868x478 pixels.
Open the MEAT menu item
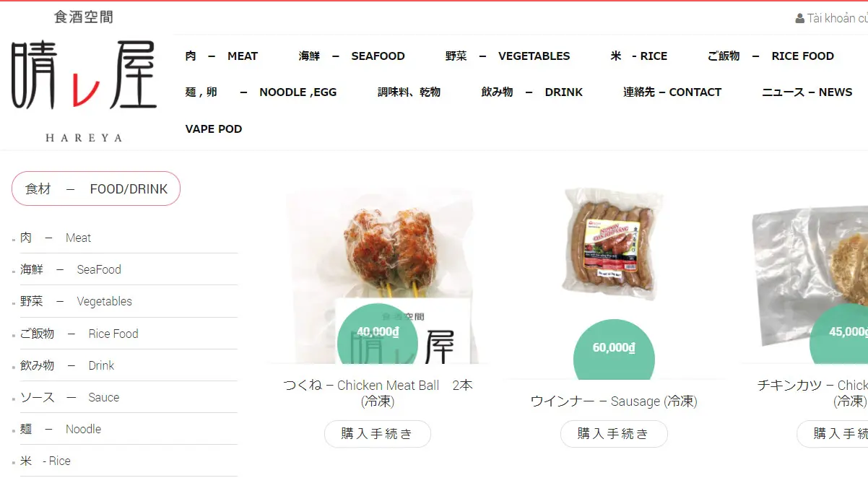(222, 56)
